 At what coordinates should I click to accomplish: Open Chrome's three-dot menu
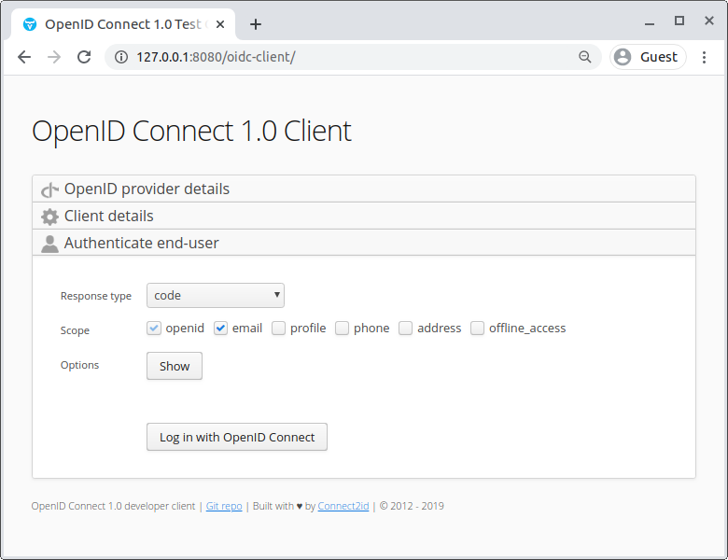[x=704, y=57]
